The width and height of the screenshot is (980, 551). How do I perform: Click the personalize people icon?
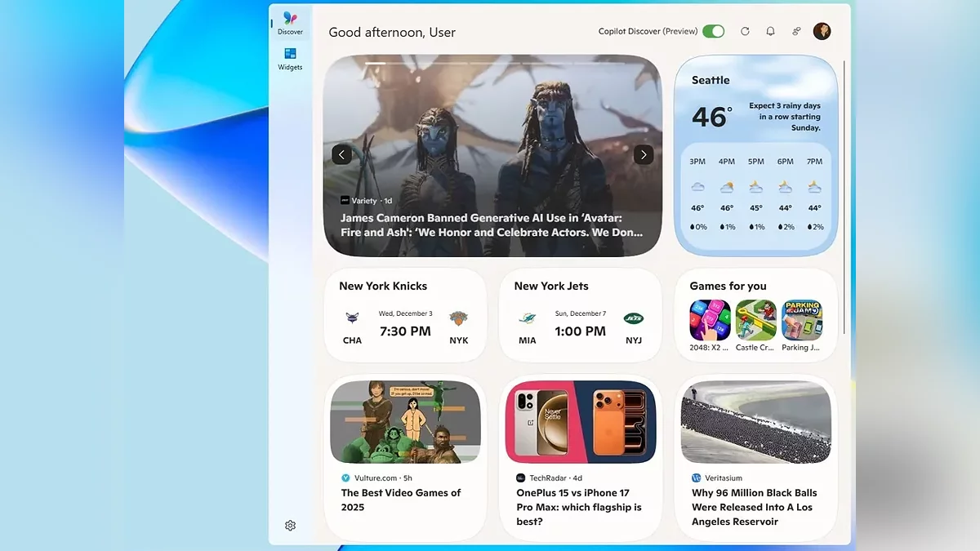point(796,31)
